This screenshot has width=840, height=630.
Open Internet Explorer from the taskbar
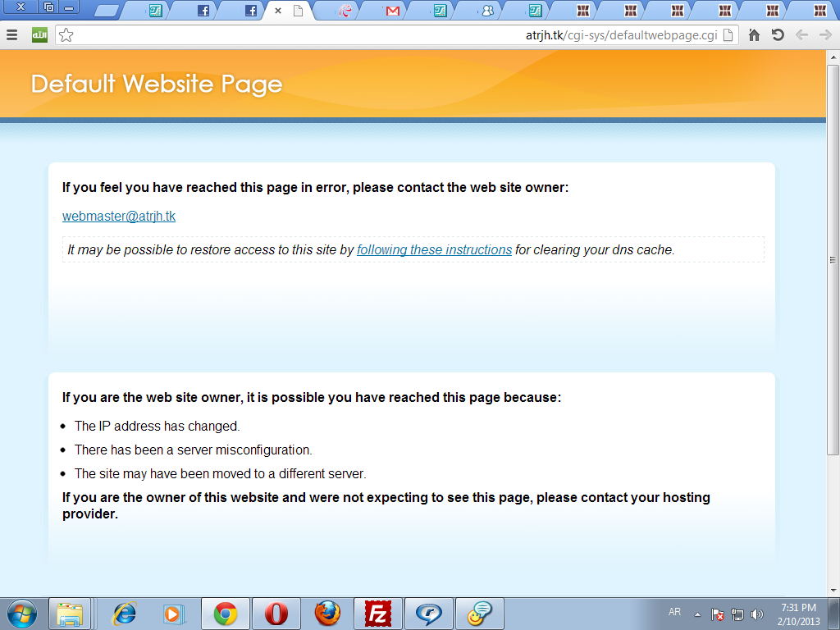pyautogui.click(x=125, y=614)
